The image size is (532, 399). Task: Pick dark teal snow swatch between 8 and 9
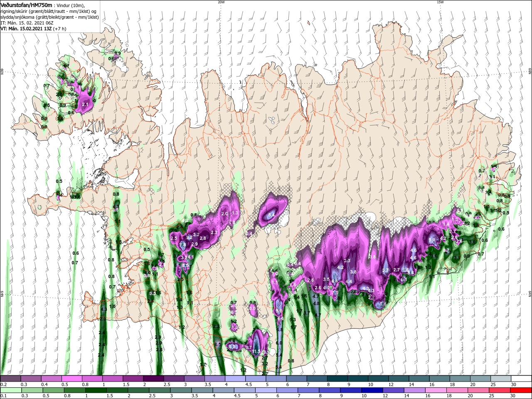337,379
